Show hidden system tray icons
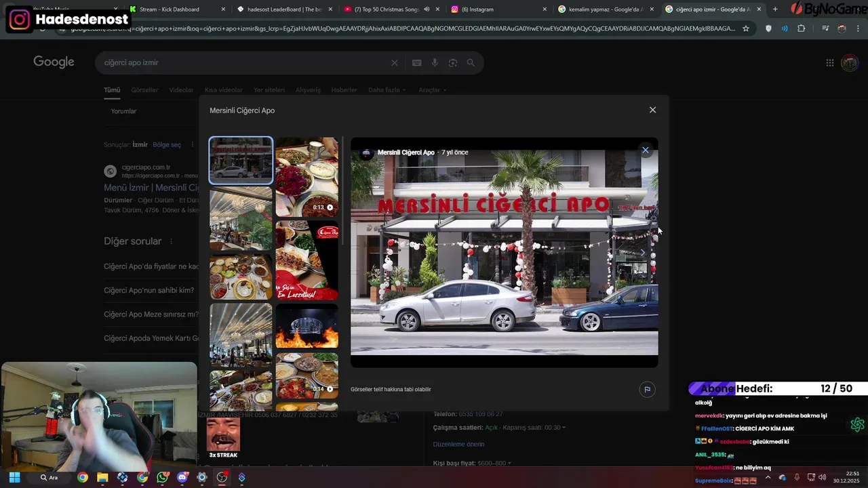This screenshot has height=488, width=868. coord(768,478)
